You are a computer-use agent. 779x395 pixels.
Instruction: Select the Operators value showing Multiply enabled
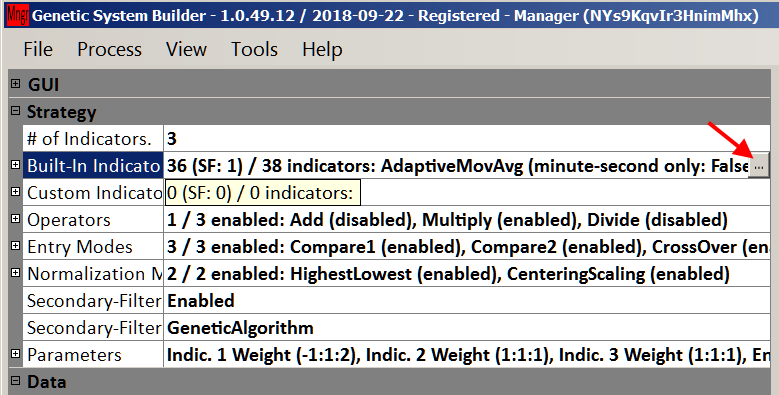click(467, 220)
